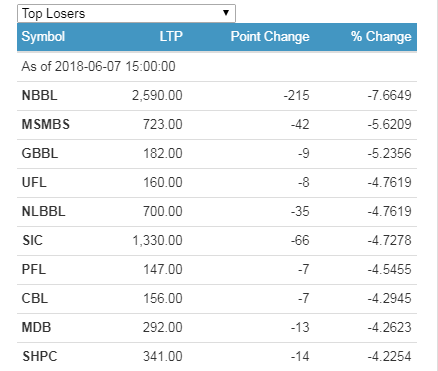The height and width of the screenshot is (371, 438).
Task: Click the LTP column header
Action: 171,36
